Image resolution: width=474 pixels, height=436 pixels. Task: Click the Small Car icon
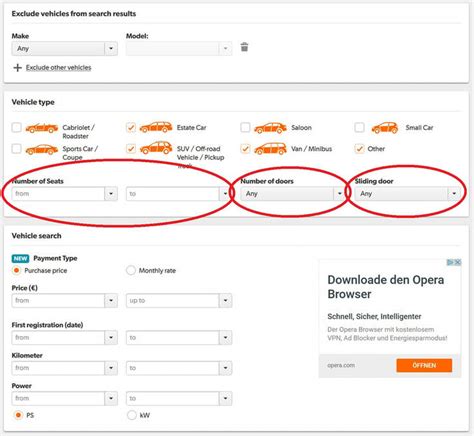pos(385,128)
